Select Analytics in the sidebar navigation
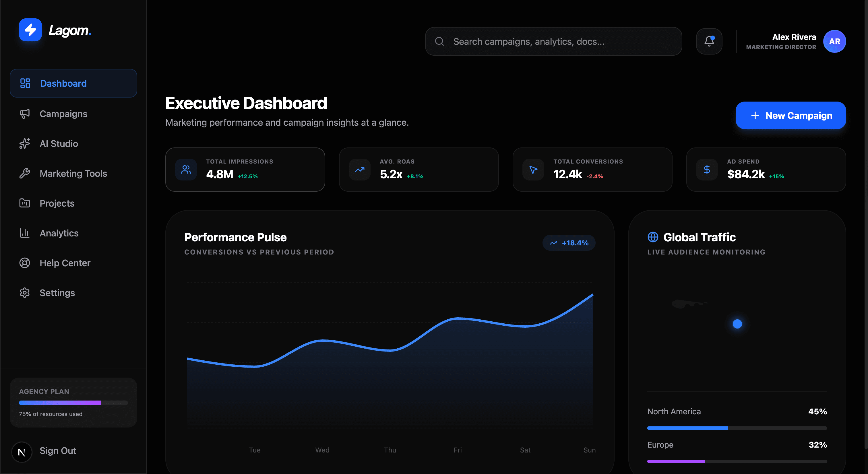This screenshot has height=474, width=868. [59, 233]
